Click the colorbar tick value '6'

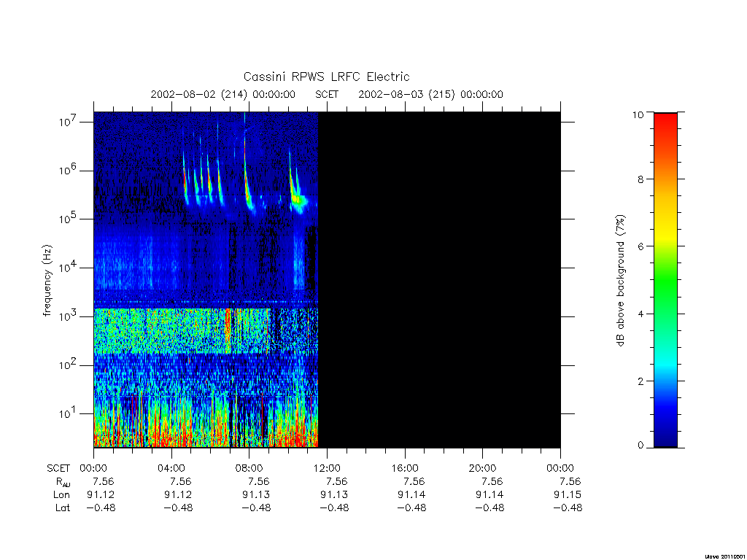click(640, 246)
